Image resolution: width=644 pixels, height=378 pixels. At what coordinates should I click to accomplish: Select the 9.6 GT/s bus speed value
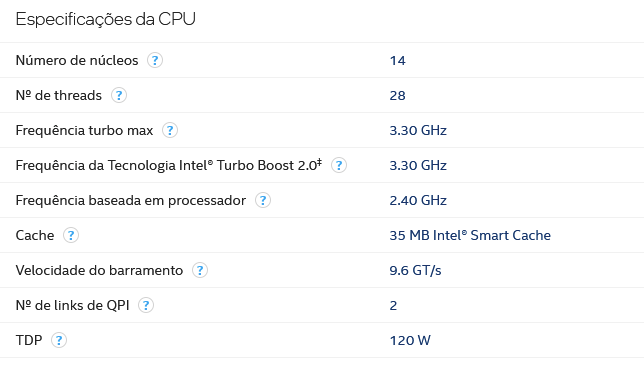tap(415, 270)
